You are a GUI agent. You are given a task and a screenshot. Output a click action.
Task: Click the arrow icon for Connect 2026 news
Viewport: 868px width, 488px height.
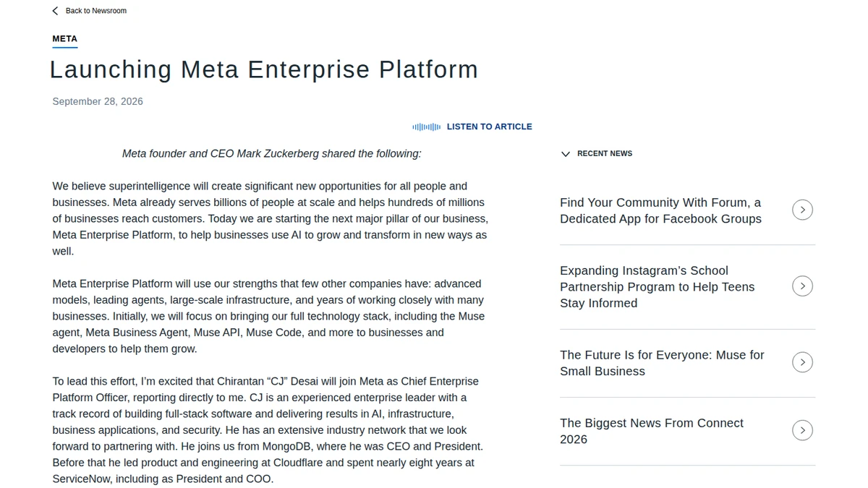[x=802, y=430]
